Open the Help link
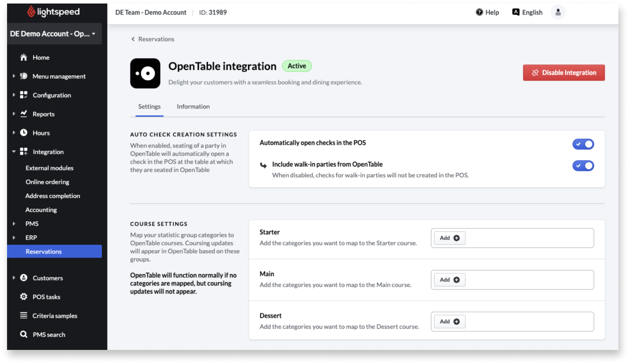Viewport: 629px width, 364px height. click(492, 12)
